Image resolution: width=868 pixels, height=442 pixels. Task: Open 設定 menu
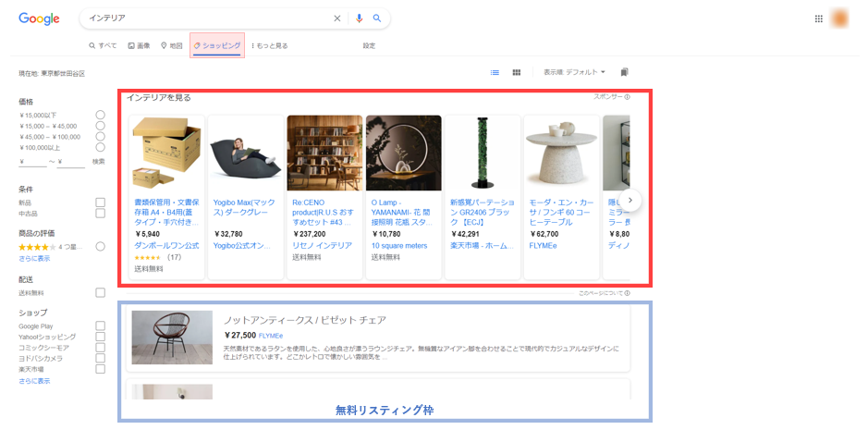click(x=369, y=46)
